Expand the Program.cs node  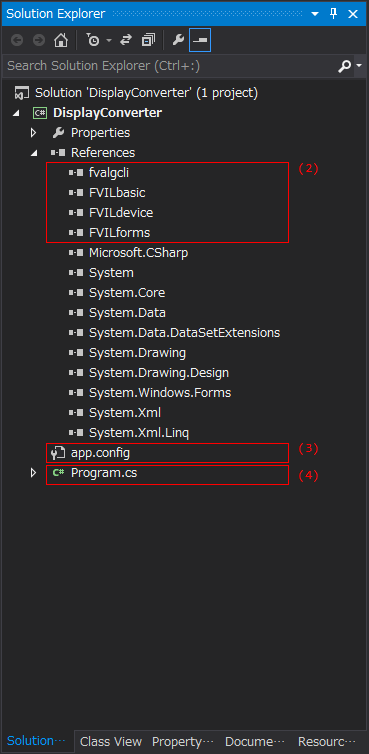click(x=33, y=473)
